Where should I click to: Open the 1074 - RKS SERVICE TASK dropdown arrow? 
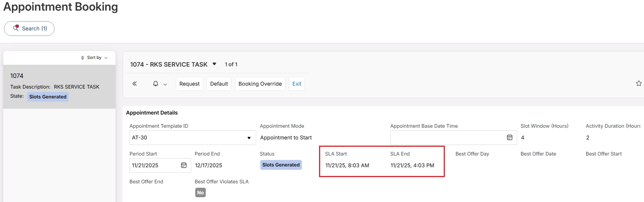pos(215,64)
